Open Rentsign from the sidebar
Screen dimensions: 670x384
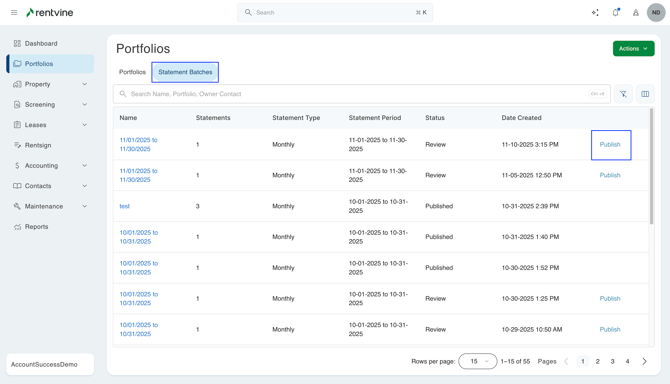(x=50, y=145)
